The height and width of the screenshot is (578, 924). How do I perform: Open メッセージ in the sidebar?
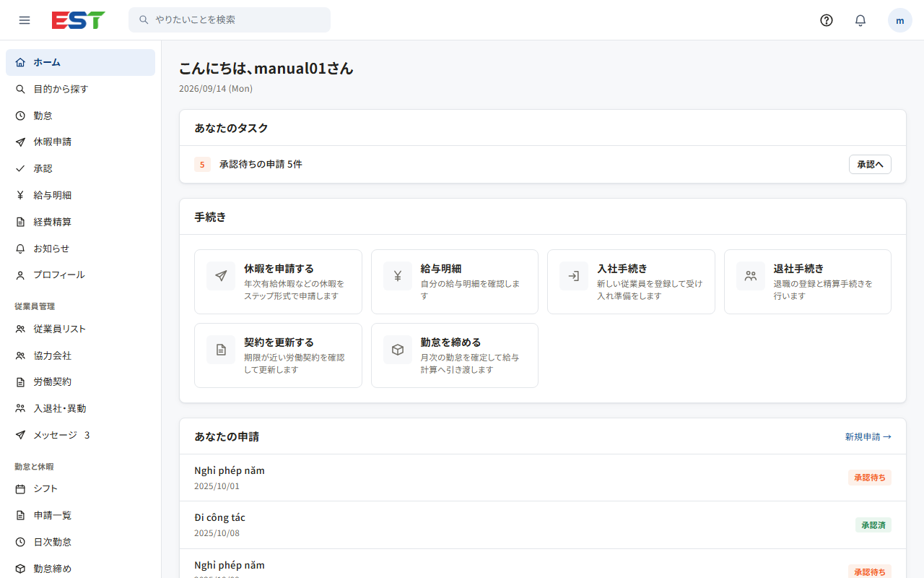point(80,435)
